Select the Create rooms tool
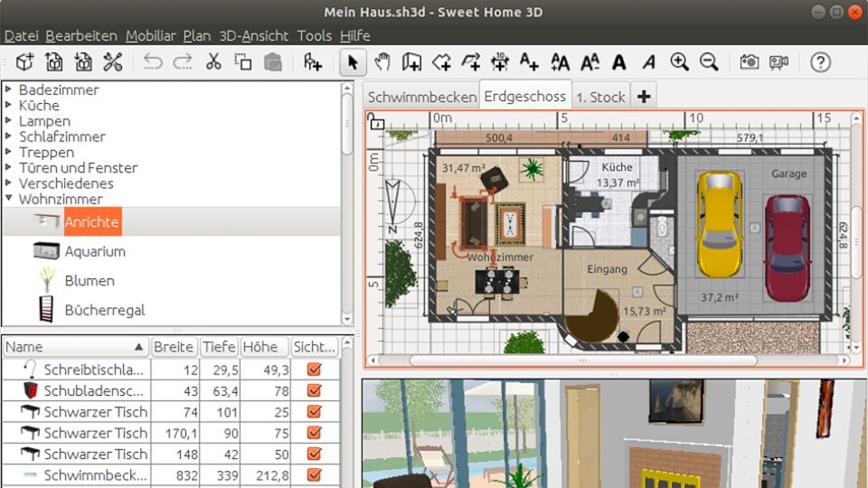This screenshot has height=488, width=868. click(x=441, y=62)
